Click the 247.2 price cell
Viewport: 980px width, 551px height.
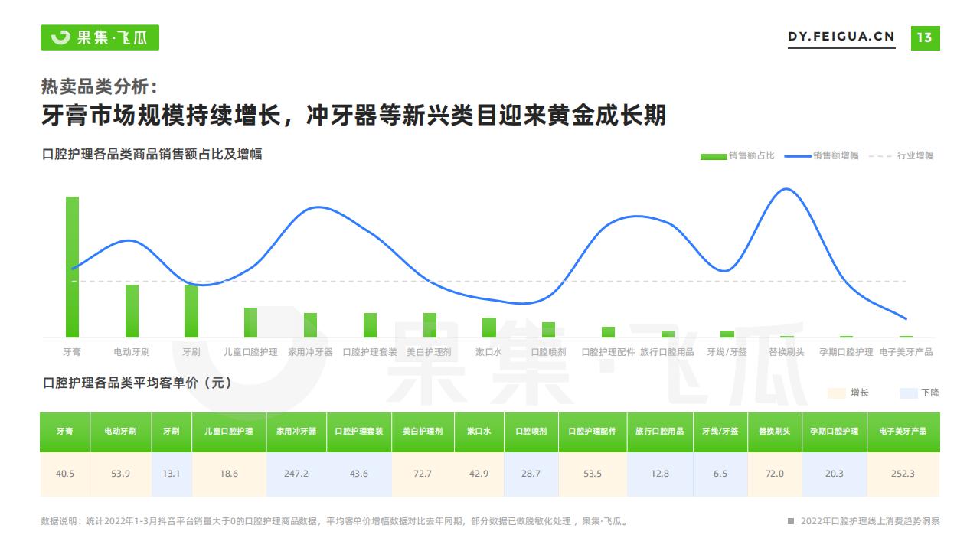[x=296, y=474]
